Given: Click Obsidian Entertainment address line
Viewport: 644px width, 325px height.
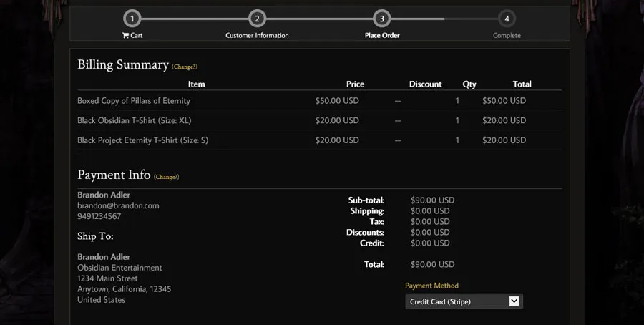Looking at the screenshot, I should tap(119, 268).
